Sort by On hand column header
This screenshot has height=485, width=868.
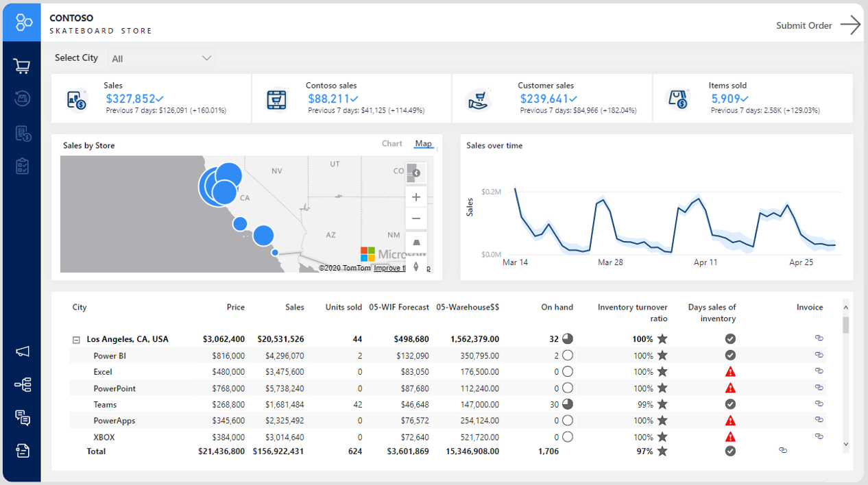coord(557,307)
